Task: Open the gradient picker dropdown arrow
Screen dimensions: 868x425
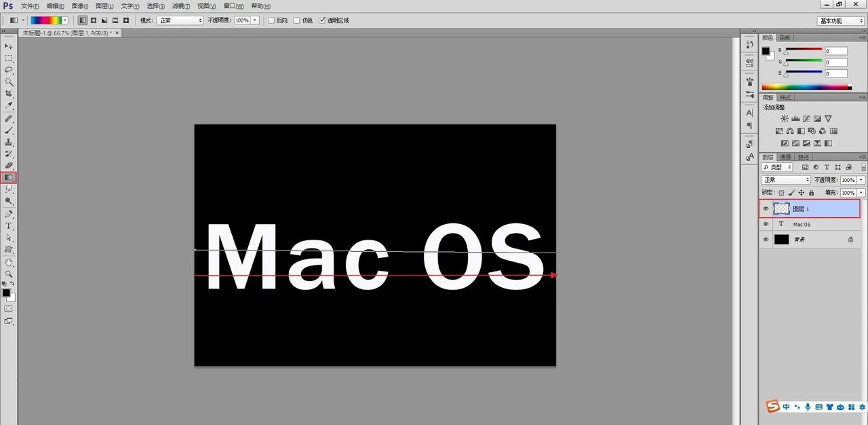Action: [x=65, y=20]
